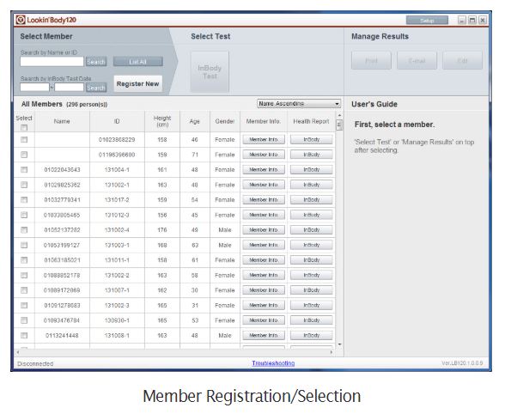Open InBody report for ID 131002-1
The image size is (511, 420).
click(x=312, y=185)
